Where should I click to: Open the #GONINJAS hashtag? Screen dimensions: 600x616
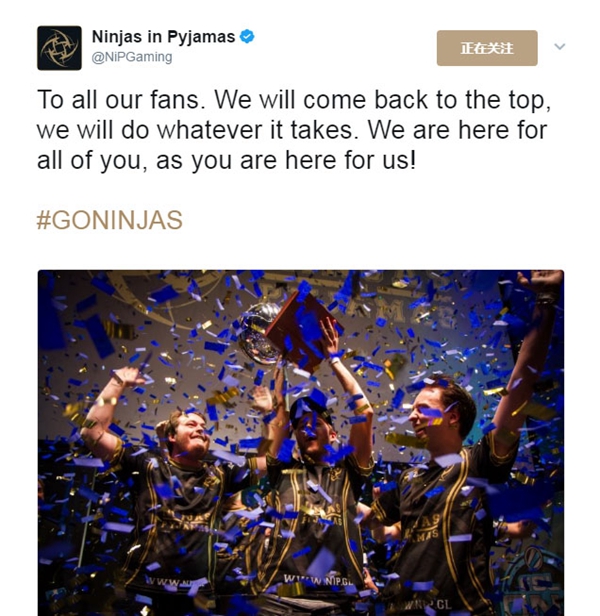(110, 220)
